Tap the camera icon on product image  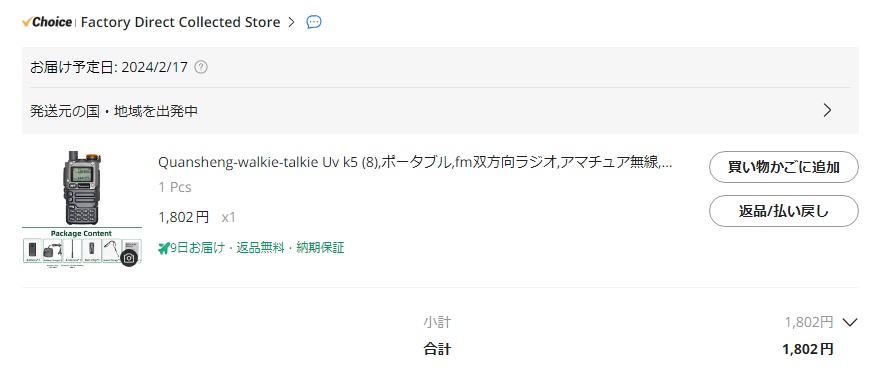(x=129, y=258)
